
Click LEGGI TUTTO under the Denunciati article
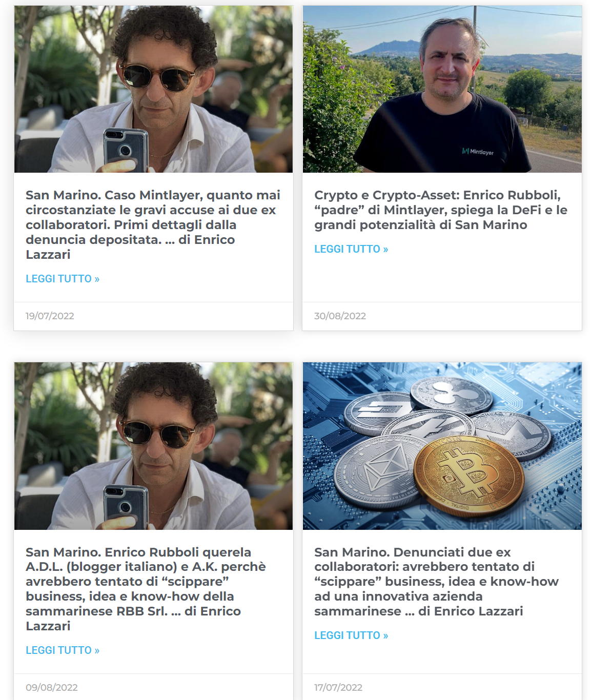351,635
